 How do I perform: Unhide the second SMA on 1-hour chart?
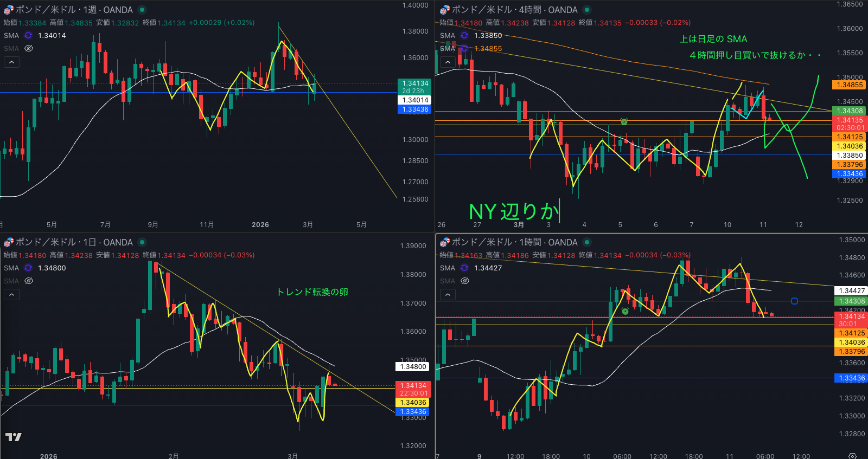(465, 281)
